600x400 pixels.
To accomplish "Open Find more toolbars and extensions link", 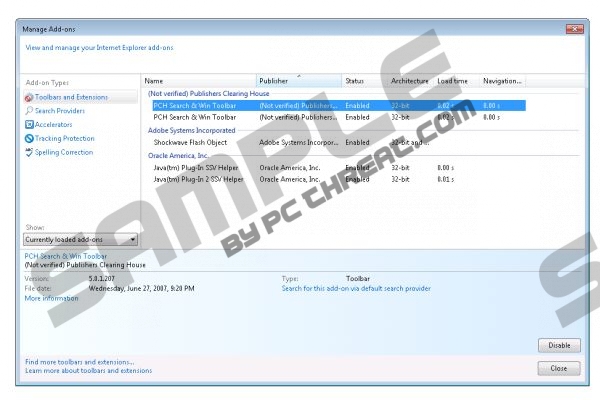I will tap(79, 361).
